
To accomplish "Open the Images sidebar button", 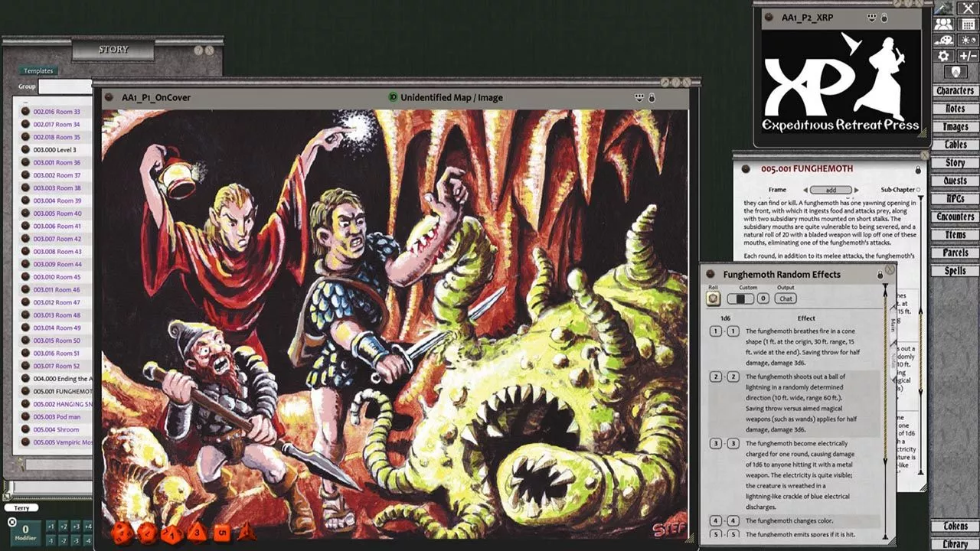I will click(x=955, y=127).
